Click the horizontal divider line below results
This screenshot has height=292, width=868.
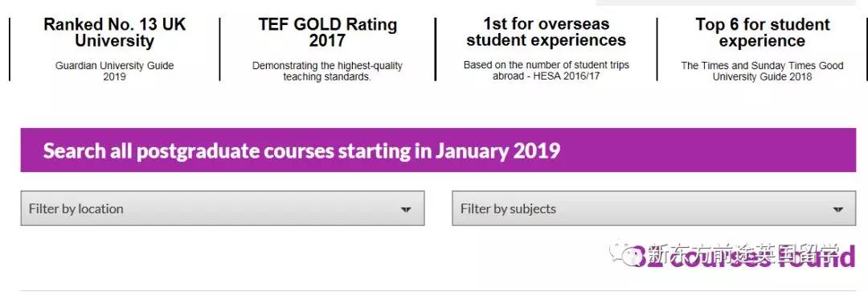click(x=439, y=290)
